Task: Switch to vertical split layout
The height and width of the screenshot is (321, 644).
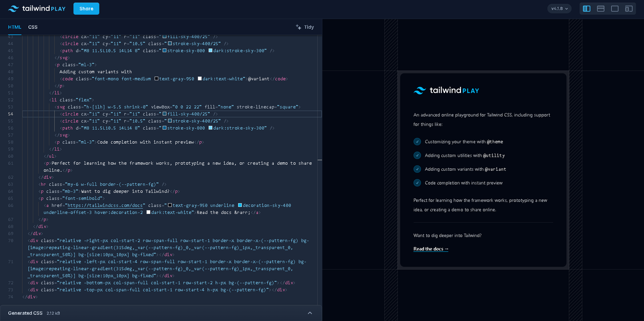Action: (587, 9)
